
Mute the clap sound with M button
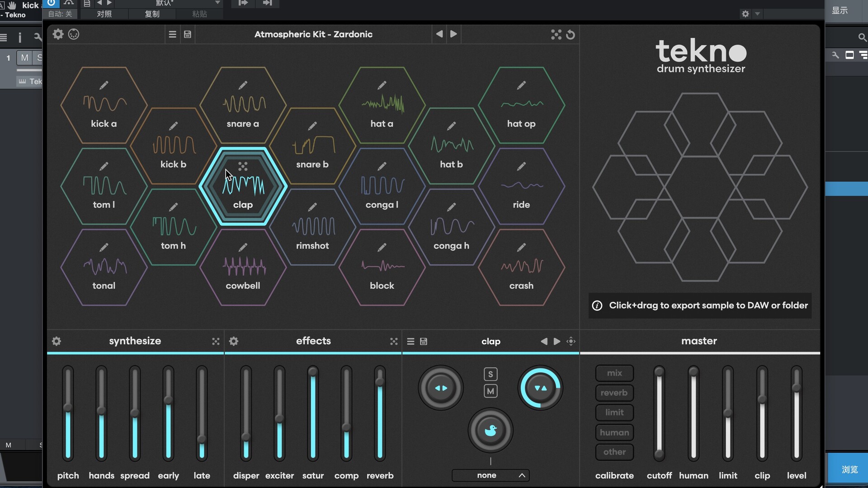[x=491, y=391]
